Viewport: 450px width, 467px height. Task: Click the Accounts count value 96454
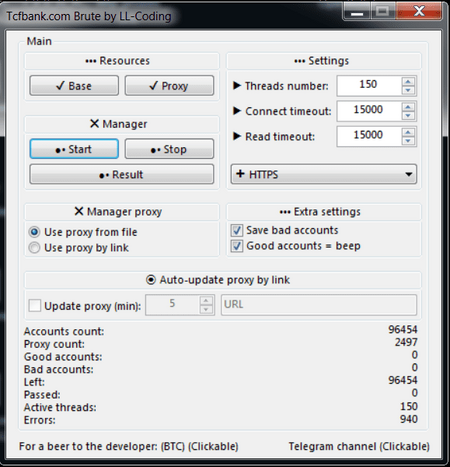coord(403,330)
